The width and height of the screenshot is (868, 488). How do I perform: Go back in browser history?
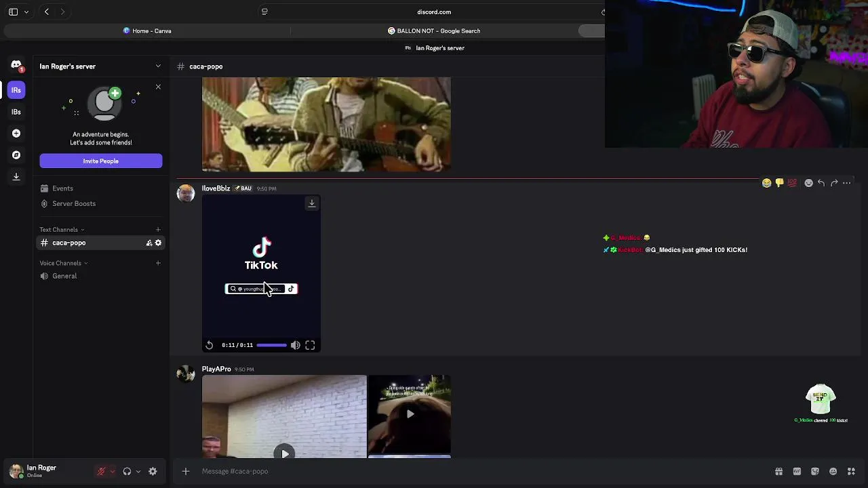click(47, 12)
